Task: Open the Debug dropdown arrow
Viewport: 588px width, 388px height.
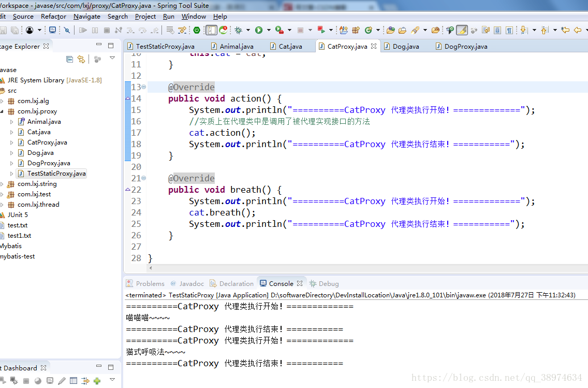Action: tap(248, 30)
